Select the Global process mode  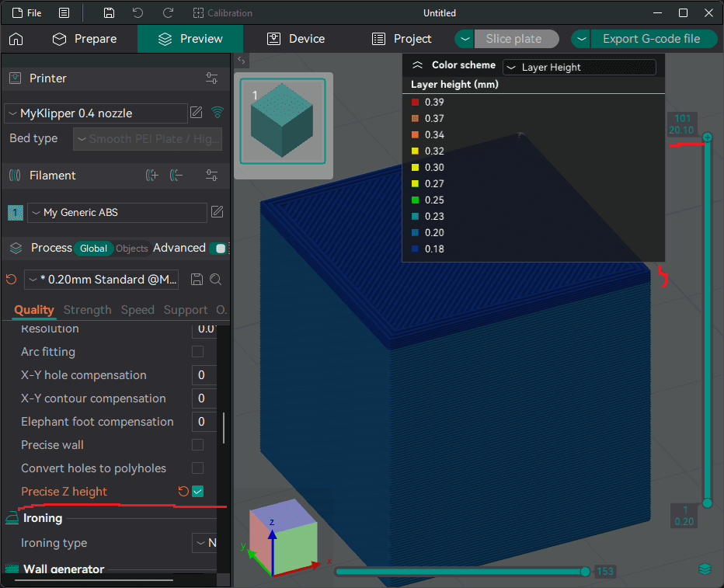pos(94,249)
